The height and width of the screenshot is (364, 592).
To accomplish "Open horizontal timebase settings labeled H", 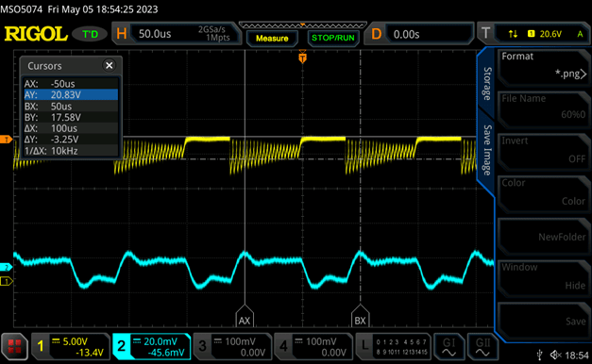I will 121,34.
